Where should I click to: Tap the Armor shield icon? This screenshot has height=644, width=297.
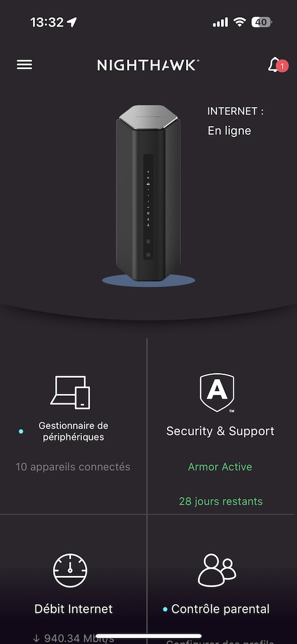pyautogui.click(x=217, y=393)
